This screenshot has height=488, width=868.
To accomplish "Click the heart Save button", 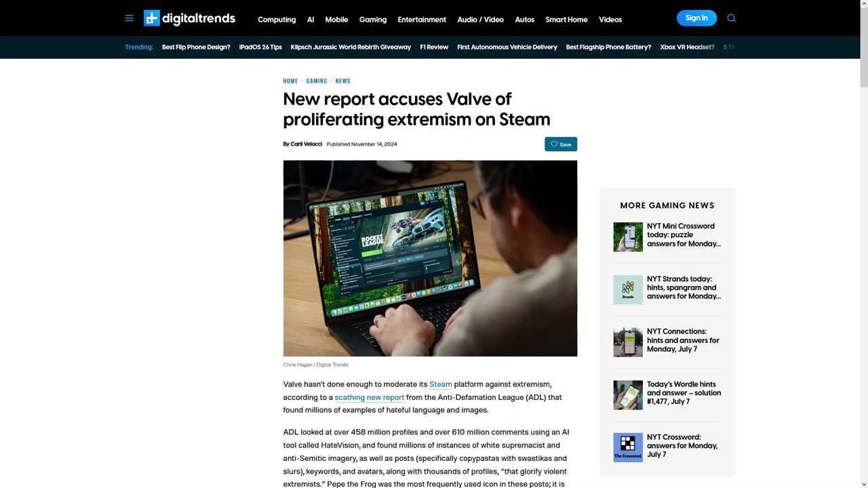I will point(561,144).
